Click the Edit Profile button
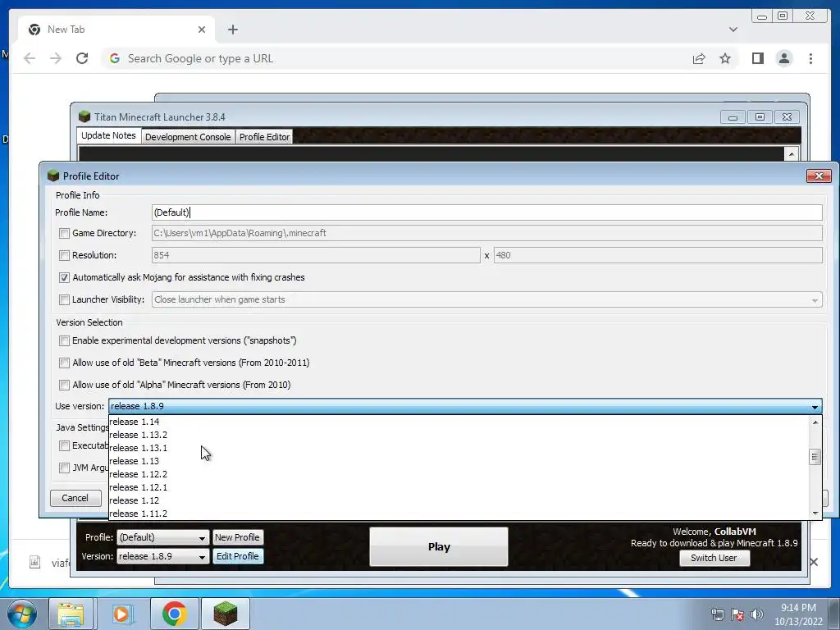Screen dimensions: 840x630 tap(237, 557)
